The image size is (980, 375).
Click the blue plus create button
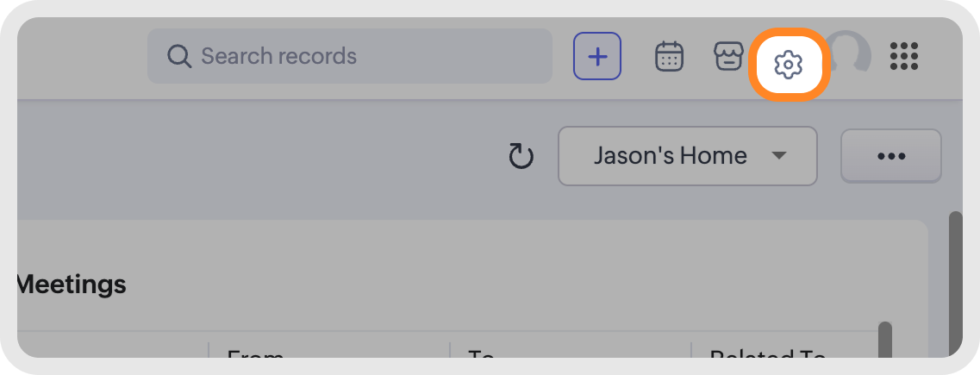[597, 57]
